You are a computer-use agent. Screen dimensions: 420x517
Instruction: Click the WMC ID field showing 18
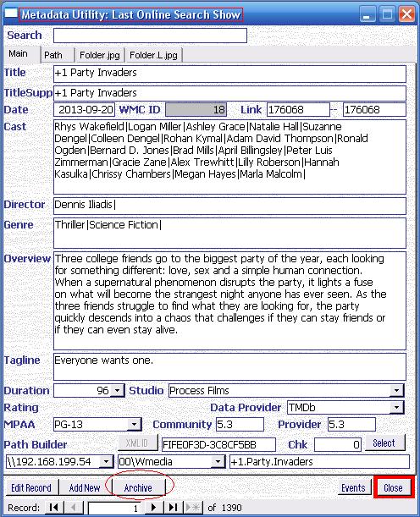pos(196,110)
